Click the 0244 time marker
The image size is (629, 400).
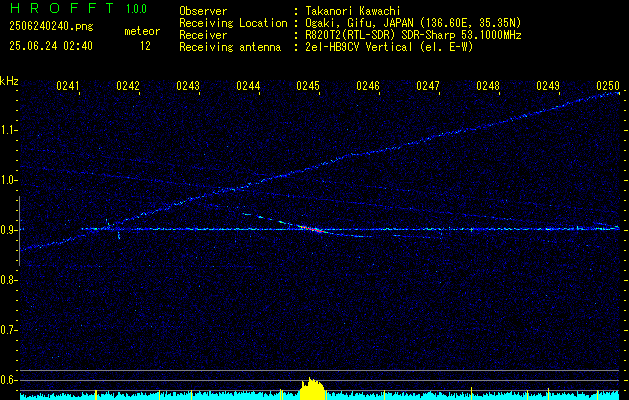pos(248,86)
